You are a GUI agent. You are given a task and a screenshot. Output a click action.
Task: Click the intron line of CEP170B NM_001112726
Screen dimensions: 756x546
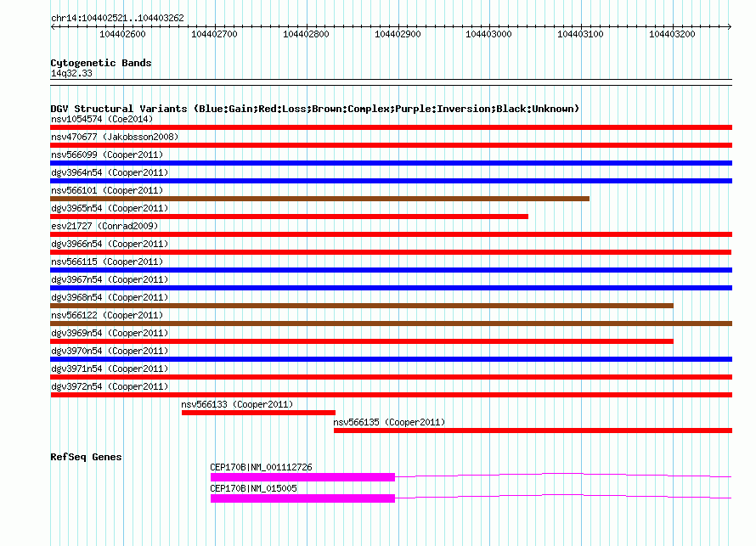pos(563,476)
